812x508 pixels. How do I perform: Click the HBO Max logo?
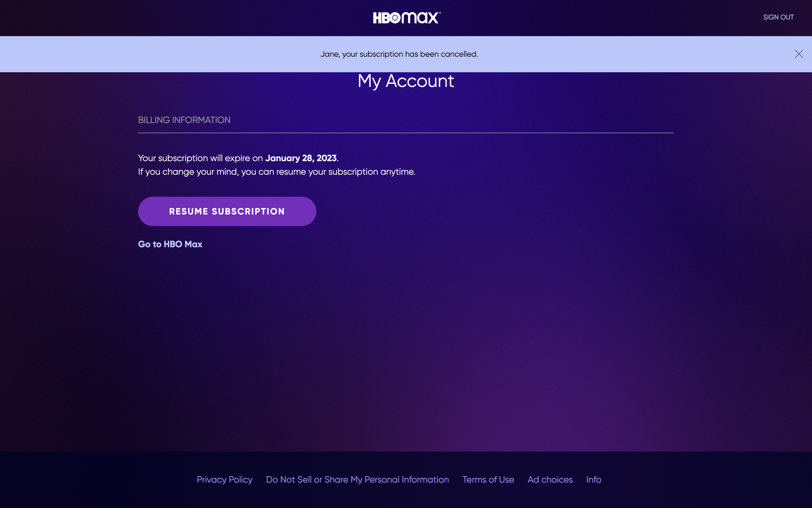pyautogui.click(x=407, y=18)
